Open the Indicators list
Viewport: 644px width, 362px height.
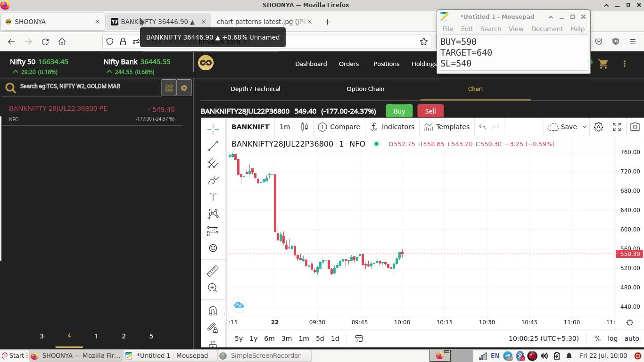tap(392, 127)
